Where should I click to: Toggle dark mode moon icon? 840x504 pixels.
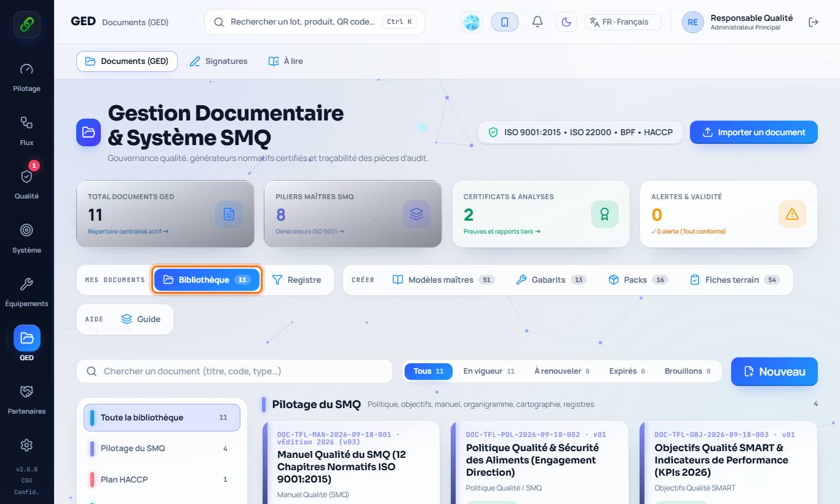tap(566, 22)
